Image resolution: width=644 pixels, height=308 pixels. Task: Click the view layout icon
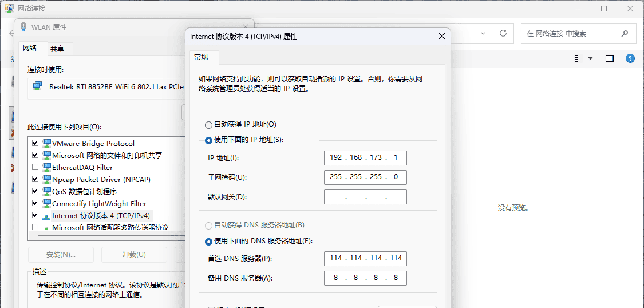point(578,58)
